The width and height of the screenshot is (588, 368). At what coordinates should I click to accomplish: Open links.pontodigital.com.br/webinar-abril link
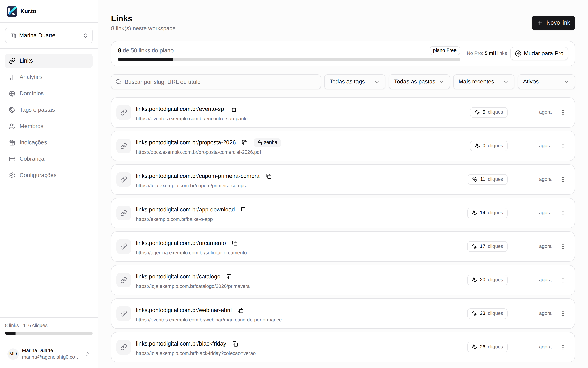(x=184, y=310)
